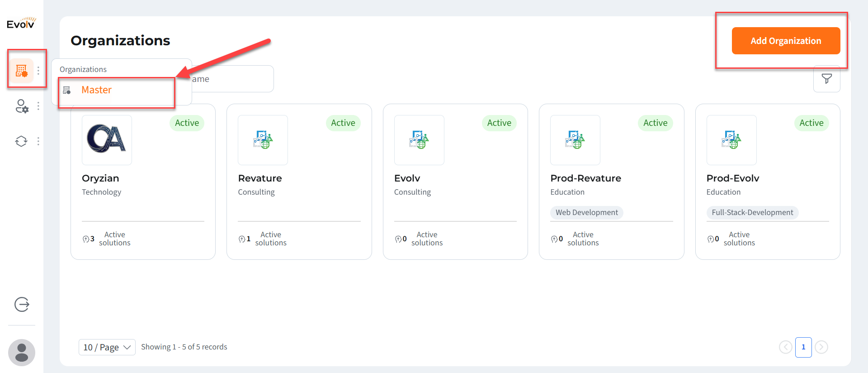Go to the previous page arrow
This screenshot has width=868, height=373.
(x=786, y=347)
